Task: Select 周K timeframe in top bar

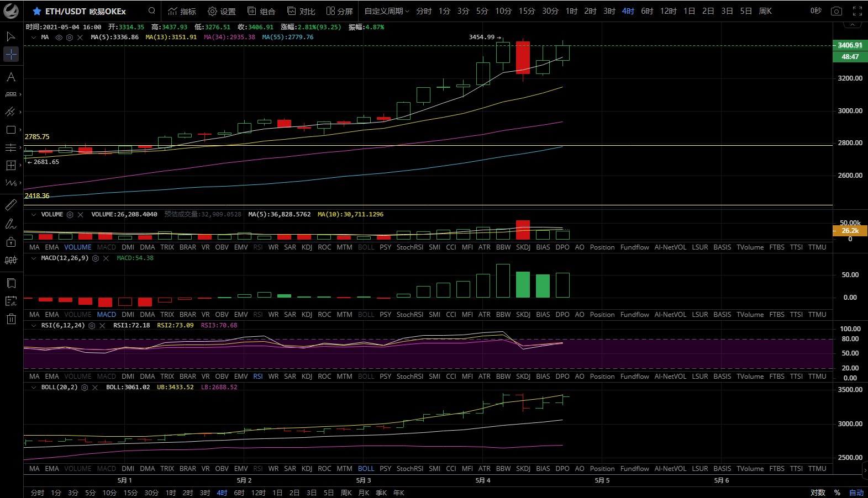Action: (765, 11)
